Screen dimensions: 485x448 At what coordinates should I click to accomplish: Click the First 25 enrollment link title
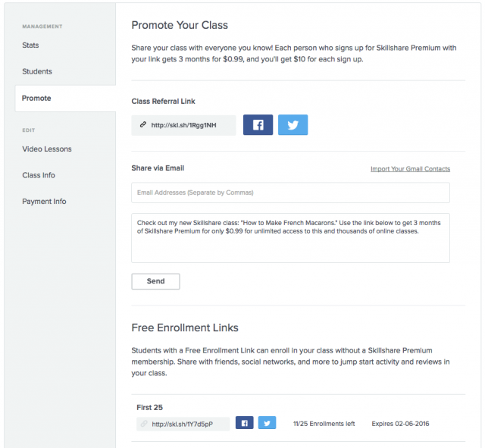coord(149,407)
